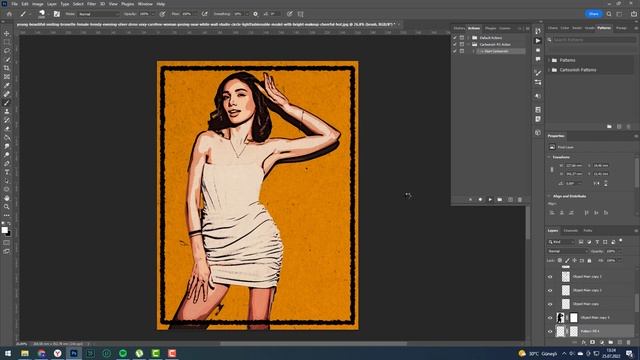Viewport: 640px width, 360px height.
Task: Click the Search Patterns field
Action: 593,40
